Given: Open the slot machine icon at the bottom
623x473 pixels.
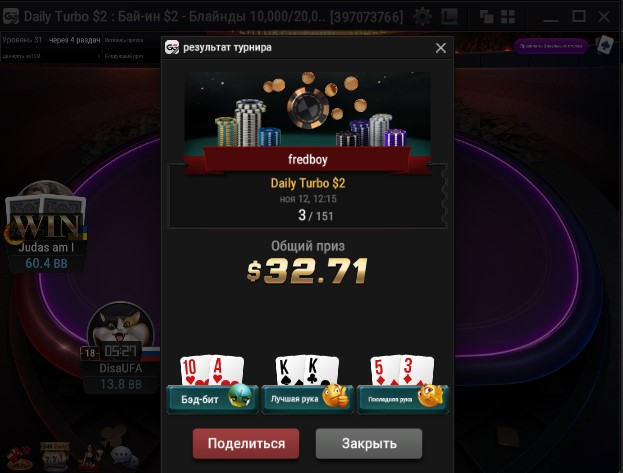Looking at the screenshot, I should (x=55, y=456).
